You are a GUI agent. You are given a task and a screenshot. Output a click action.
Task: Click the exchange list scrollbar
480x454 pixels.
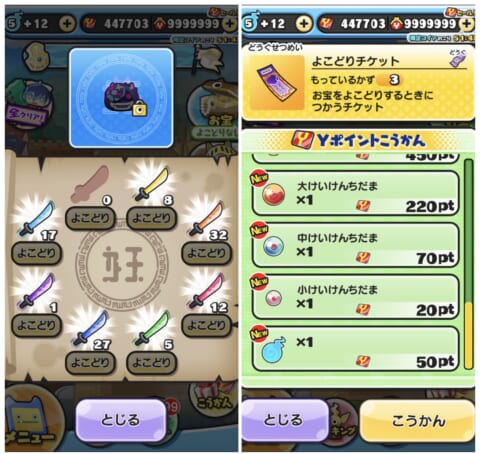468,264
